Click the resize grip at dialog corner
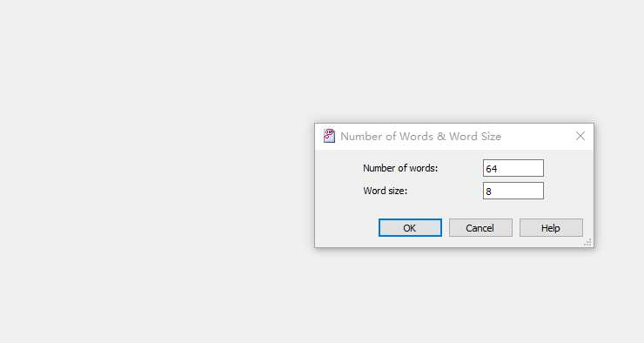The height and width of the screenshot is (343, 644). 587,242
